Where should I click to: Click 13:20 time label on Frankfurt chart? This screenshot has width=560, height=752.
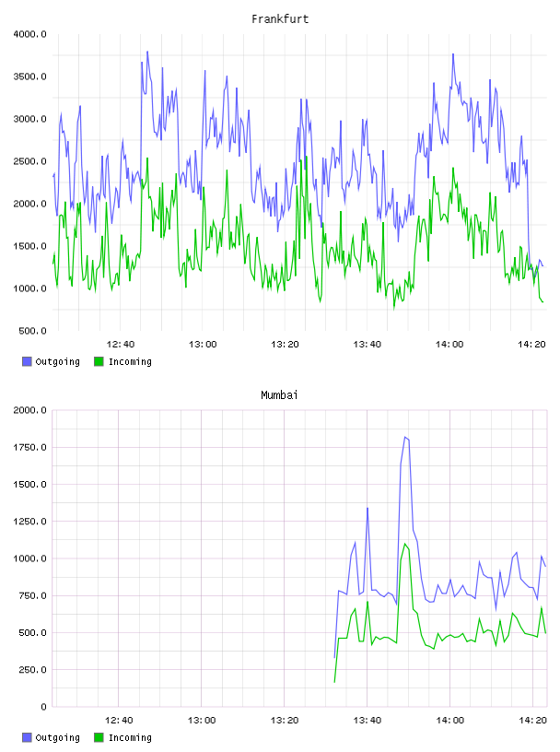point(285,345)
